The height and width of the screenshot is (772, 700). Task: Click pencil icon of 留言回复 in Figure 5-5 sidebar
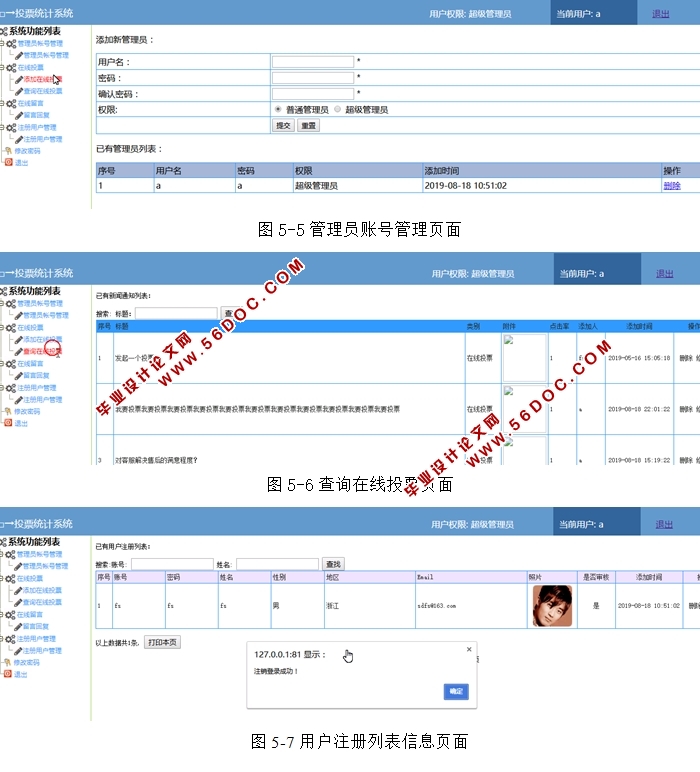(x=19, y=116)
